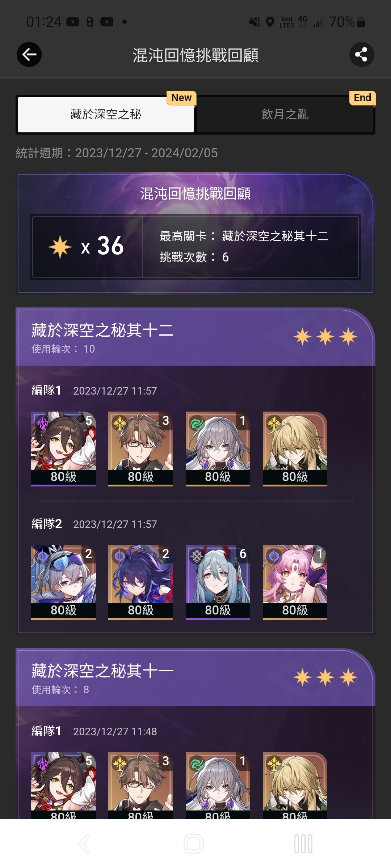Switch to the 飲月之亂 tab
Image resolution: width=391 pixels, height=868 pixels.
click(285, 114)
